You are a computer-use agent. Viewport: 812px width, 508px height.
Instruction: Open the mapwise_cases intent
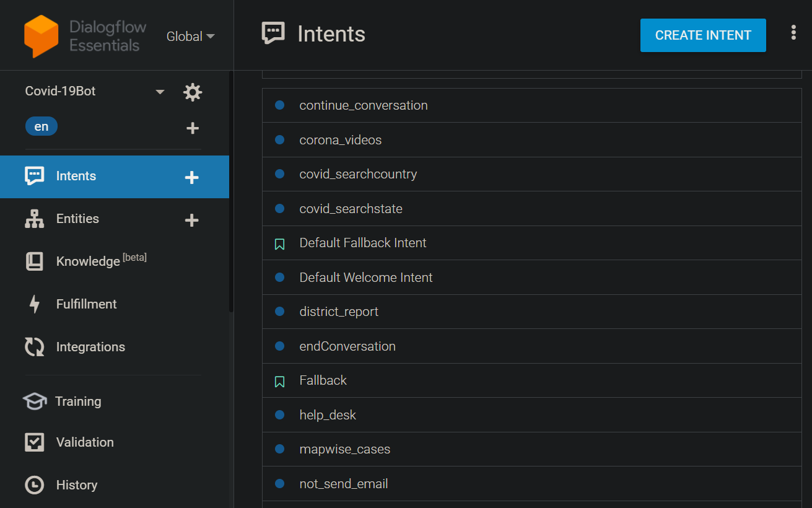(344, 449)
